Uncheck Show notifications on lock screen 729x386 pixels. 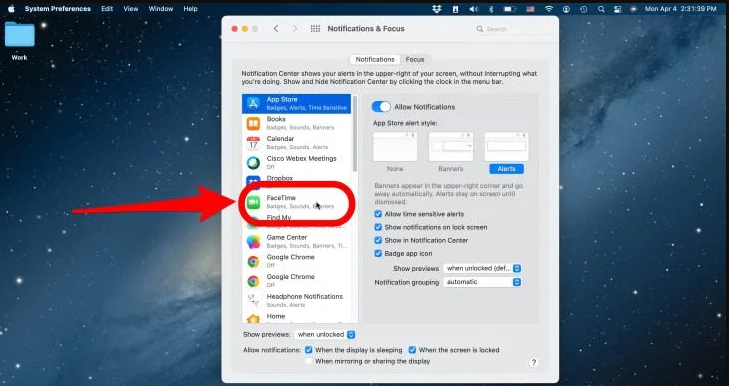[378, 227]
